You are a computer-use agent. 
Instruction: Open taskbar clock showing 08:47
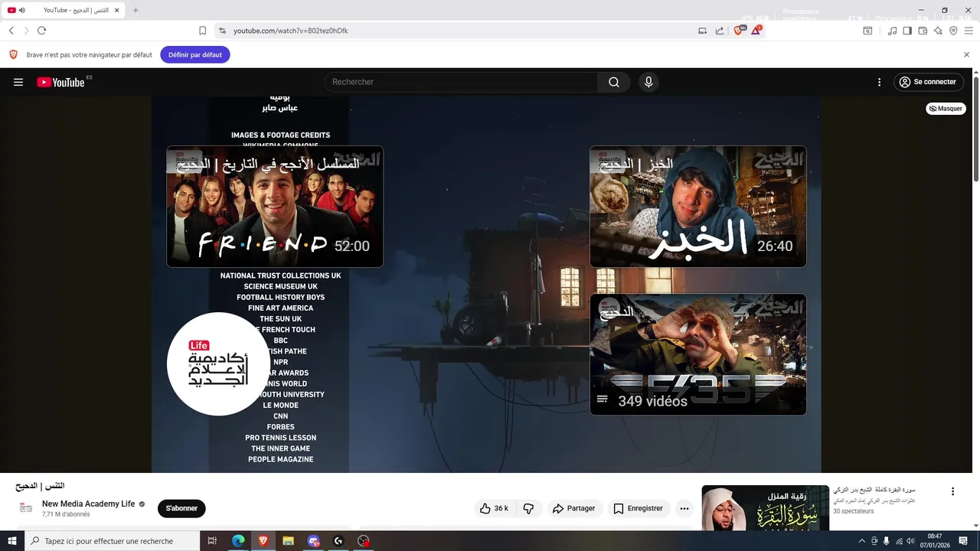[935, 541]
